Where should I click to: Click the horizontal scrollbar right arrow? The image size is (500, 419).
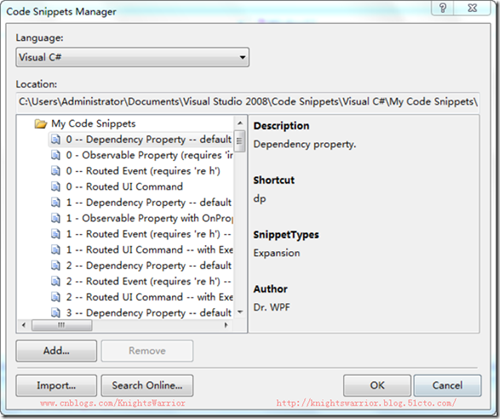point(226,325)
